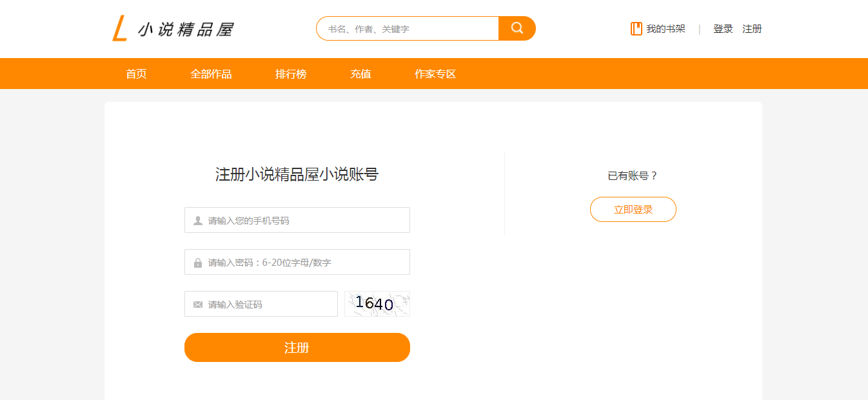Click the bookshelf icon in header
The width and height of the screenshot is (868, 400).
tap(636, 29)
